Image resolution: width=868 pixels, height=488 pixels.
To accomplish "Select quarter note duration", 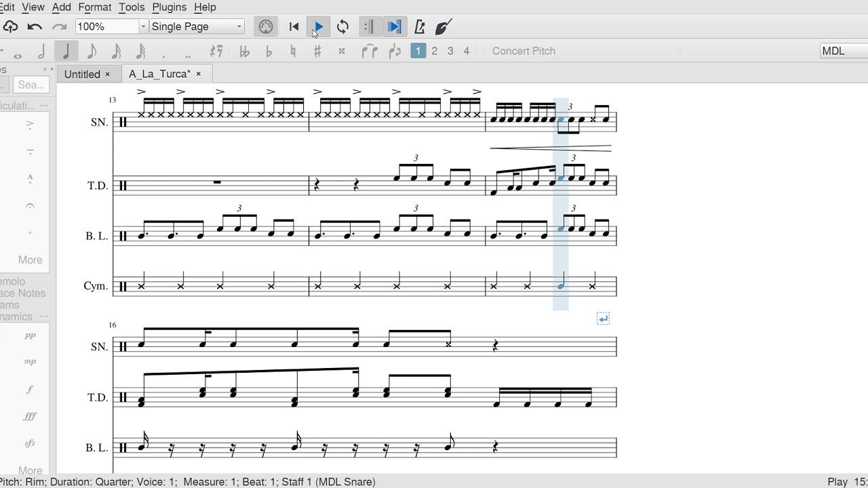I will (66, 51).
